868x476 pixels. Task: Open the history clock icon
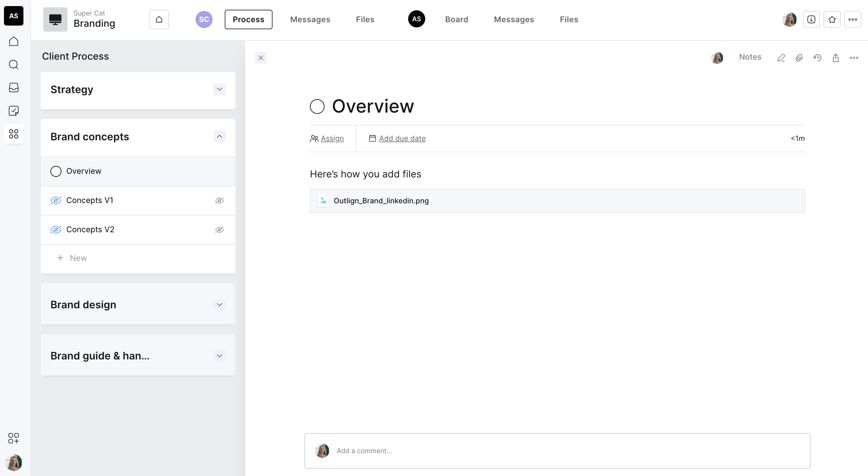[817, 58]
